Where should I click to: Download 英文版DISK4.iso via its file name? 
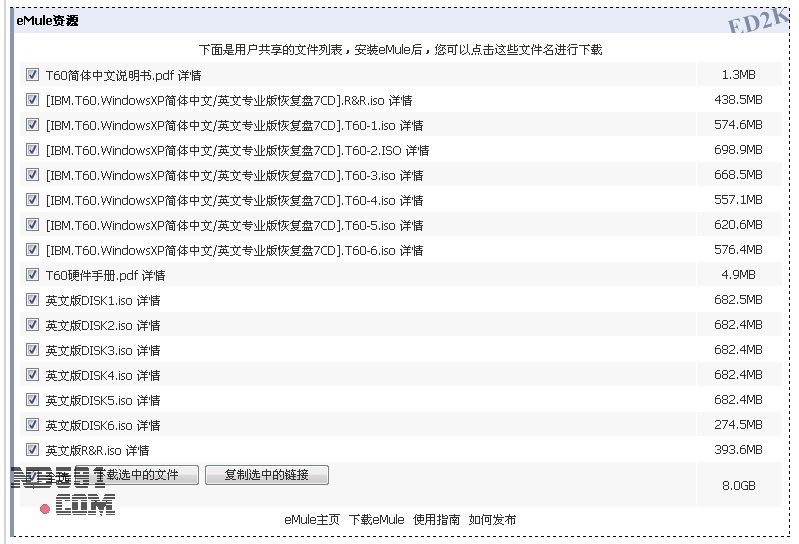[x=89, y=375]
